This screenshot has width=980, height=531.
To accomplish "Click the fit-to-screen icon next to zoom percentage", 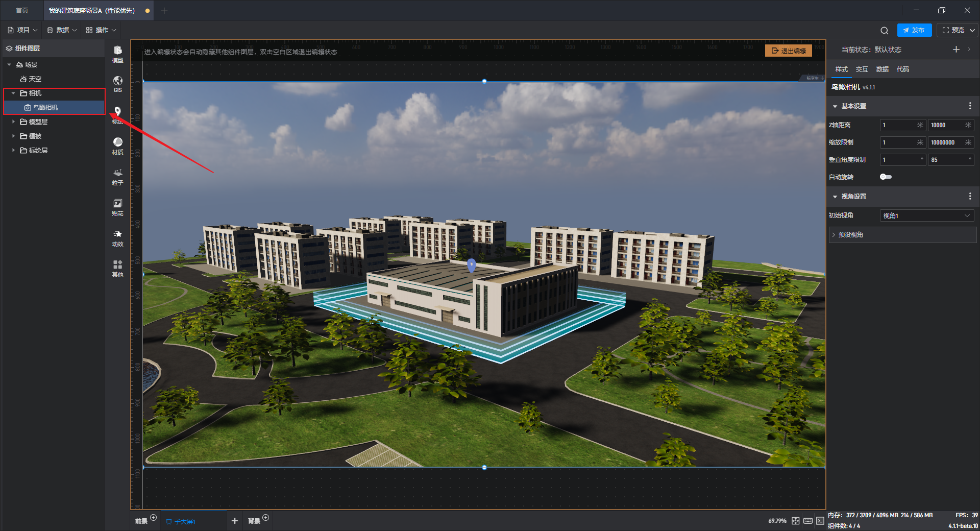I will (x=795, y=521).
